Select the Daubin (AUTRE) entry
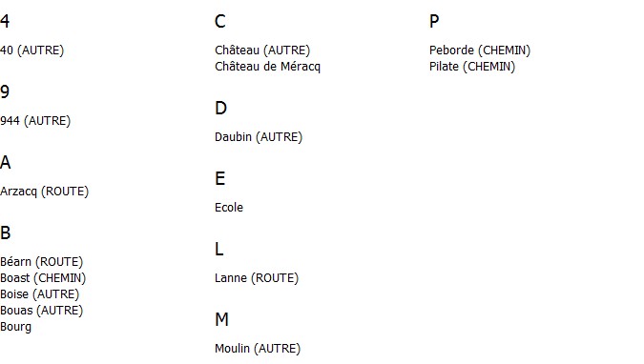Image resolution: width=644 pixels, height=364 pixels. (x=259, y=136)
